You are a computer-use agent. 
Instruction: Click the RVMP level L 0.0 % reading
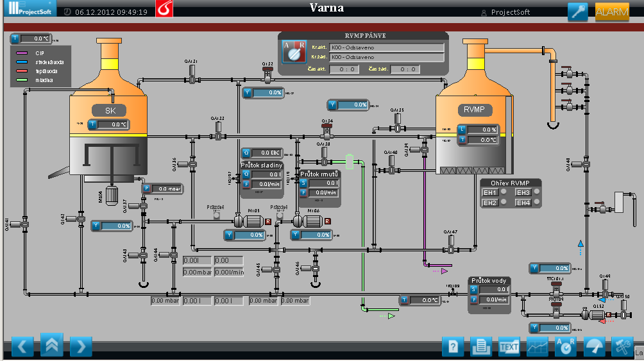tap(478, 130)
